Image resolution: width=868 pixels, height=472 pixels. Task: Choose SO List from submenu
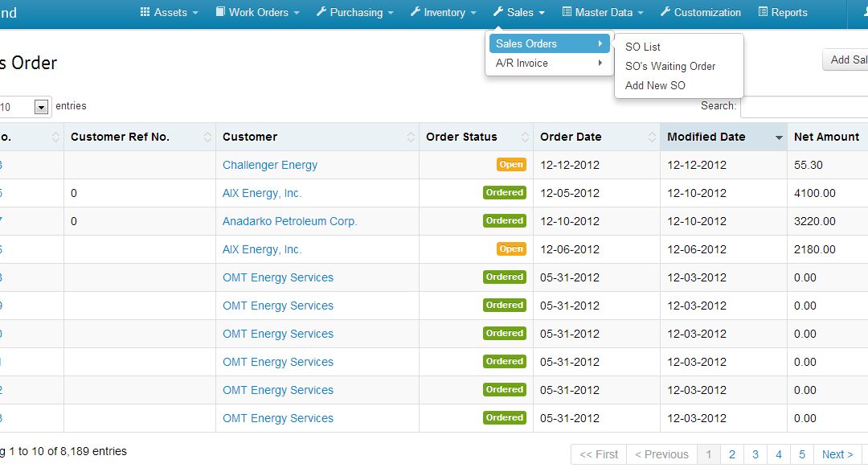(x=643, y=47)
